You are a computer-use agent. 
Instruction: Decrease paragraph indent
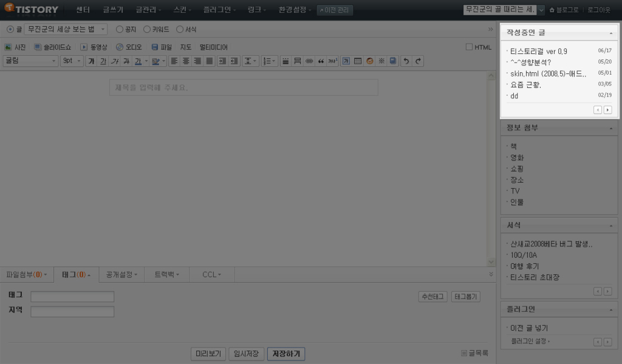coord(234,61)
